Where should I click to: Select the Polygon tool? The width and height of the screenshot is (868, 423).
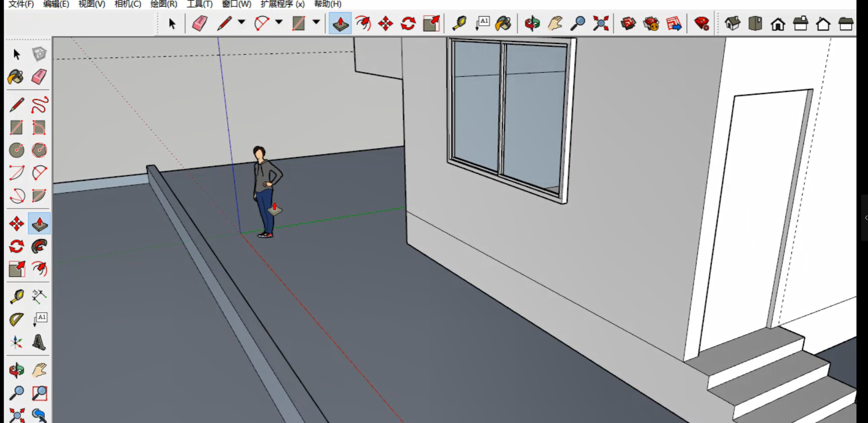click(x=39, y=150)
